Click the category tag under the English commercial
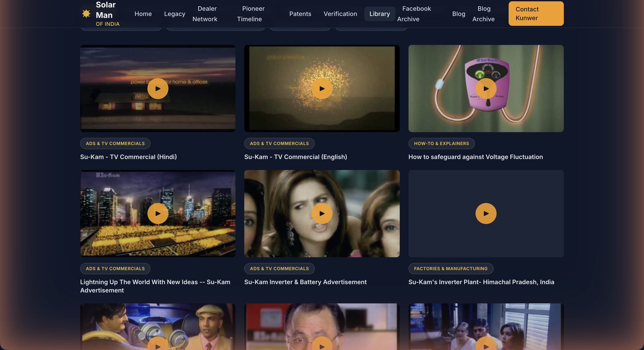Image resolution: width=644 pixels, height=350 pixels. pyautogui.click(x=279, y=144)
